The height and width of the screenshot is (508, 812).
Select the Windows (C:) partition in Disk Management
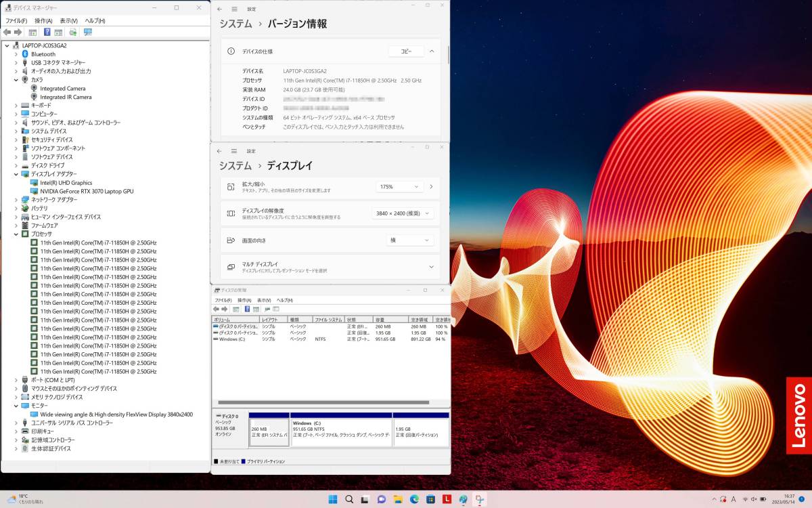tap(341, 431)
